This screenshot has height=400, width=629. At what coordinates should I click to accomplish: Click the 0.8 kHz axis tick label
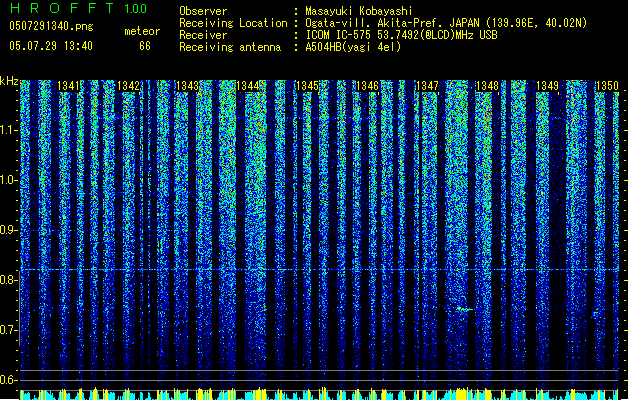tap(9, 280)
